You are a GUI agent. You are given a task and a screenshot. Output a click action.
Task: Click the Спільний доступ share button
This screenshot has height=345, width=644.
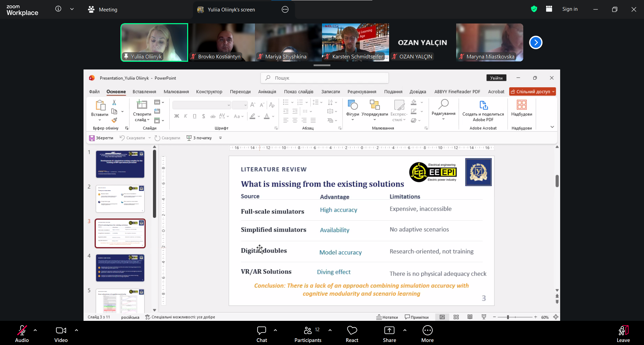pos(532,92)
